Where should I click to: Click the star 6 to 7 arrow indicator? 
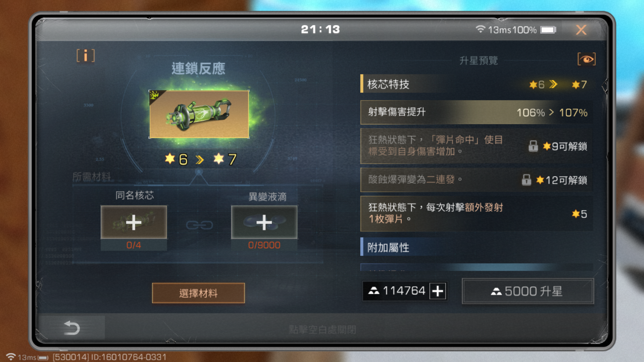(x=200, y=159)
